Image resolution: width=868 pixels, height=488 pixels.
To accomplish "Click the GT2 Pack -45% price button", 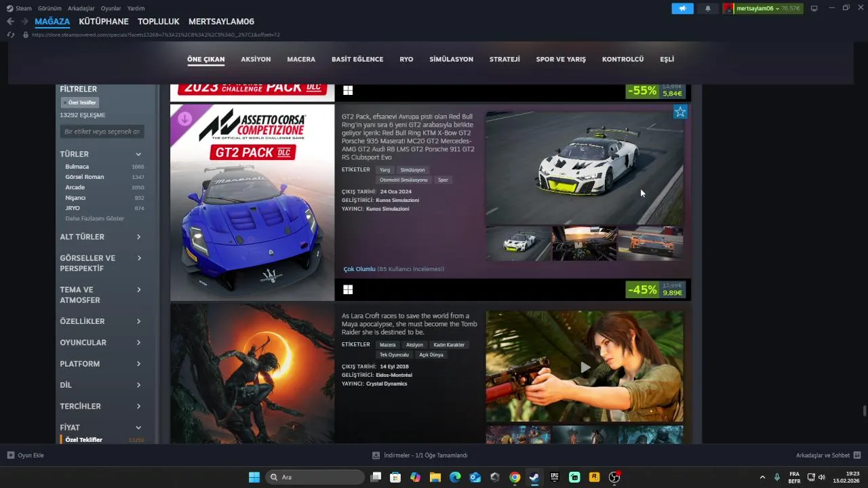I will coord(655,290).
